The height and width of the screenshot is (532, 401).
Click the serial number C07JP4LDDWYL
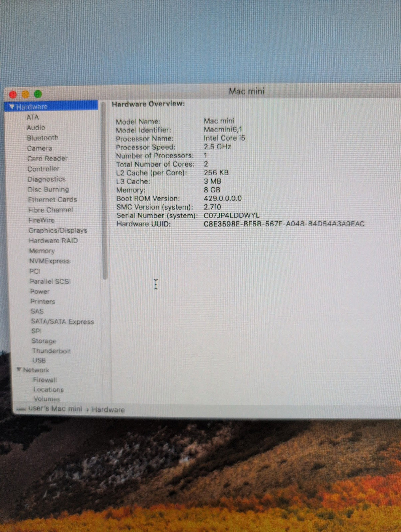[x=231, y=216]
